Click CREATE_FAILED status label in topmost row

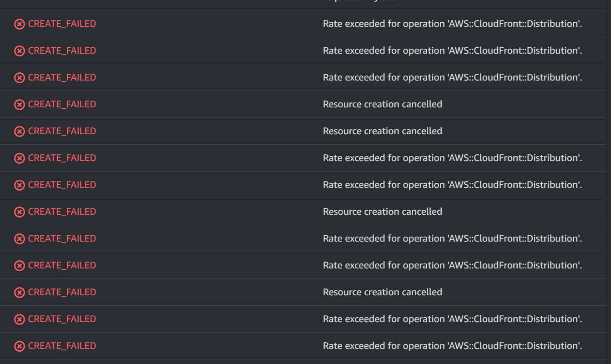pyautogui.click(x=62, y=24)
